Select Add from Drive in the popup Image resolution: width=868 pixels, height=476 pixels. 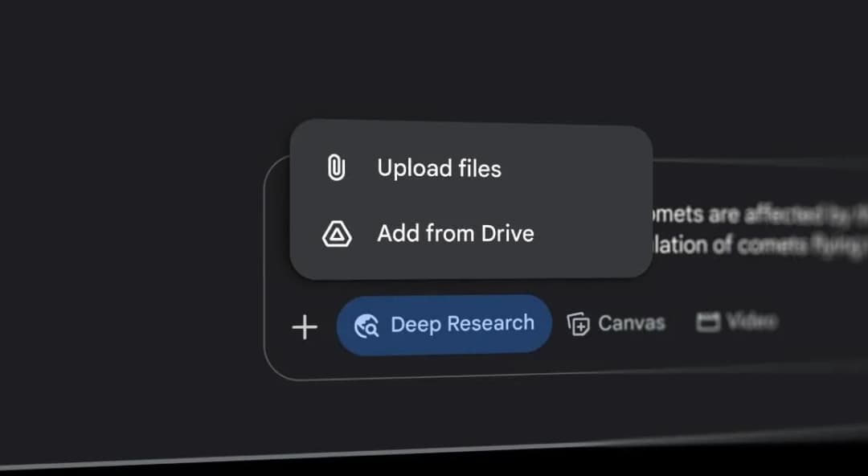[x=470, y=233]
